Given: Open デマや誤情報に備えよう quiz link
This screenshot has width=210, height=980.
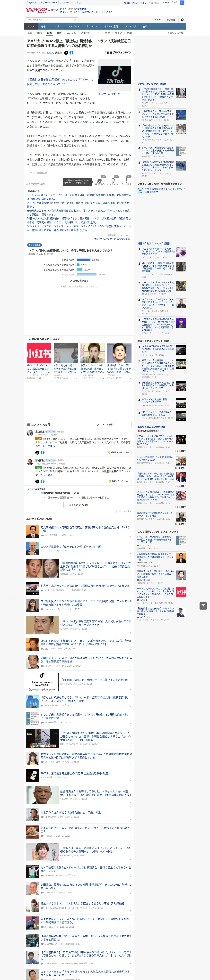Looking at the screenshot, I should coord(165,191).
